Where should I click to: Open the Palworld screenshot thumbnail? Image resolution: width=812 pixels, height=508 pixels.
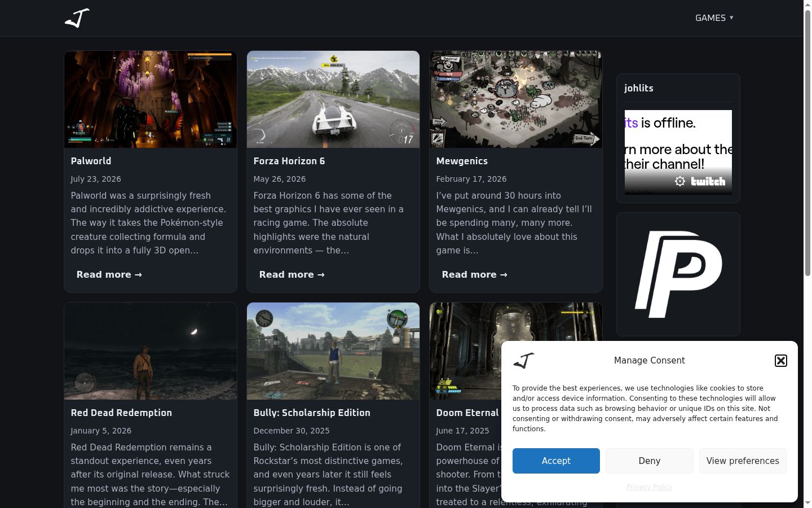(151, 99)
